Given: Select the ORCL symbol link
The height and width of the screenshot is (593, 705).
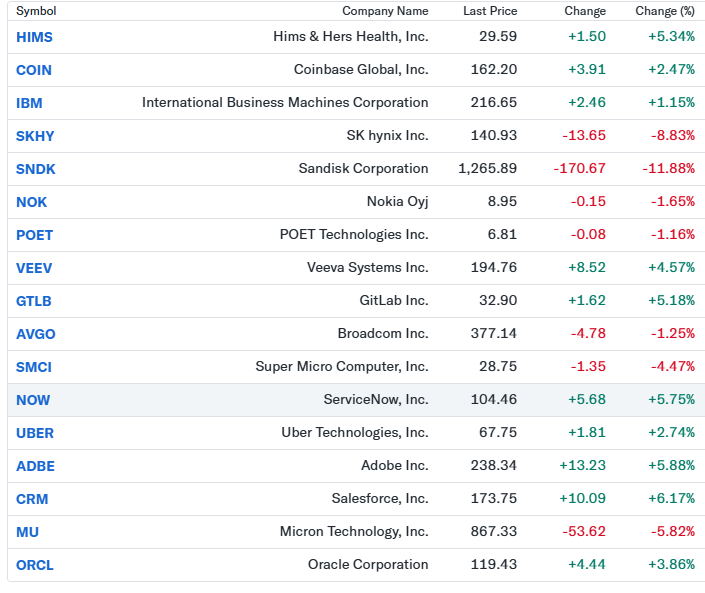Looking at the screenshot, I should [x=35, y=565].
